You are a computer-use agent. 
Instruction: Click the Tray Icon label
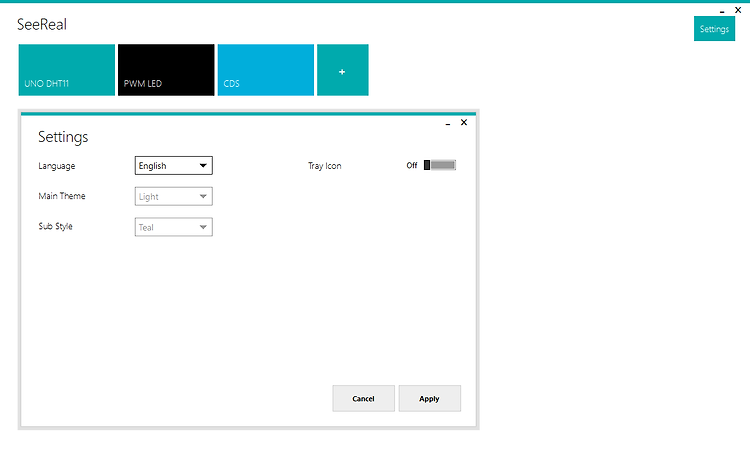(324, 165)
